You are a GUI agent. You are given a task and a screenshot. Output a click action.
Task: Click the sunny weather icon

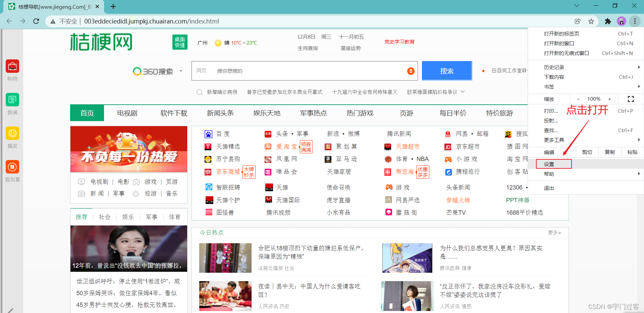[x=218, y=43]
